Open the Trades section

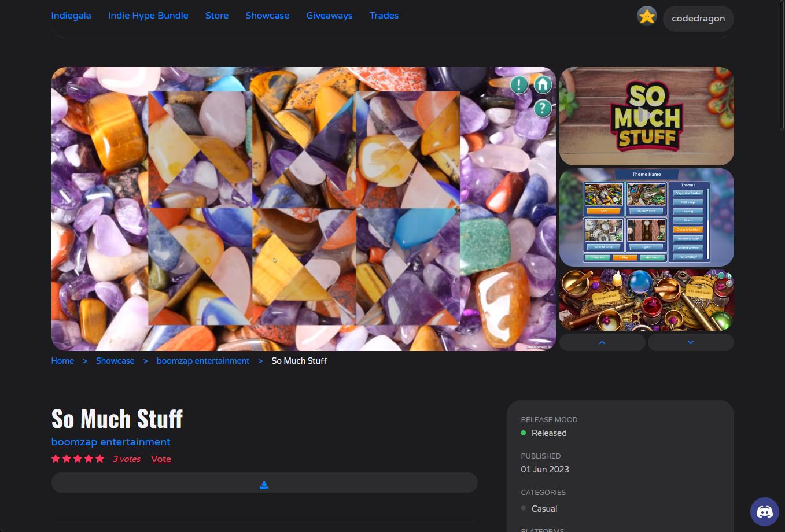coord(384,16)
